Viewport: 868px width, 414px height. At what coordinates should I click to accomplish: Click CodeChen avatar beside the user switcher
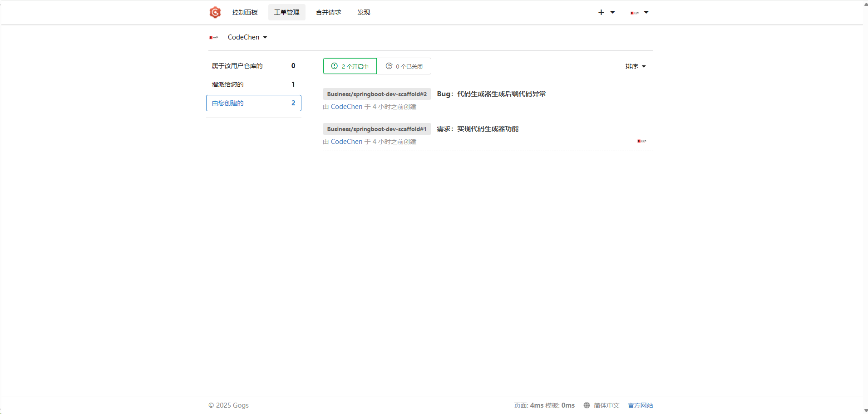[x=214, y=37]
